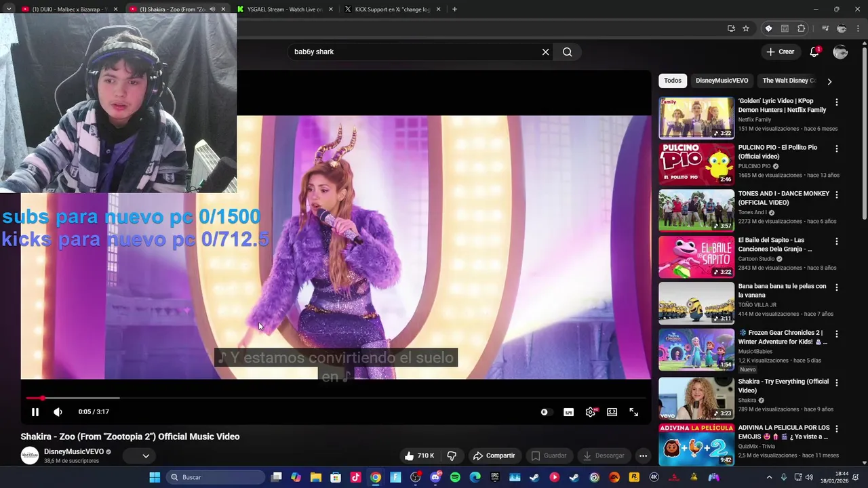Click the Descargar download button
868x488 pixels.
(x=604, y=455)
